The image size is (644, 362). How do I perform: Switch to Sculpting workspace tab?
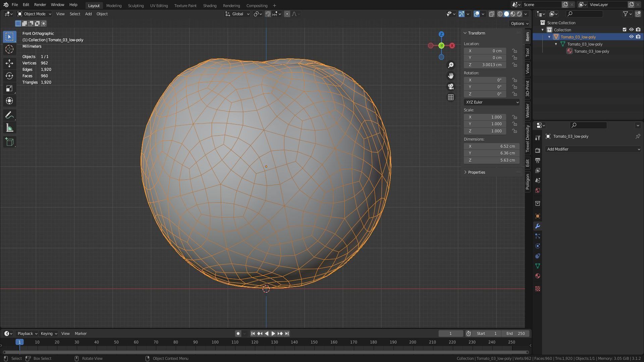pos(136,6)
